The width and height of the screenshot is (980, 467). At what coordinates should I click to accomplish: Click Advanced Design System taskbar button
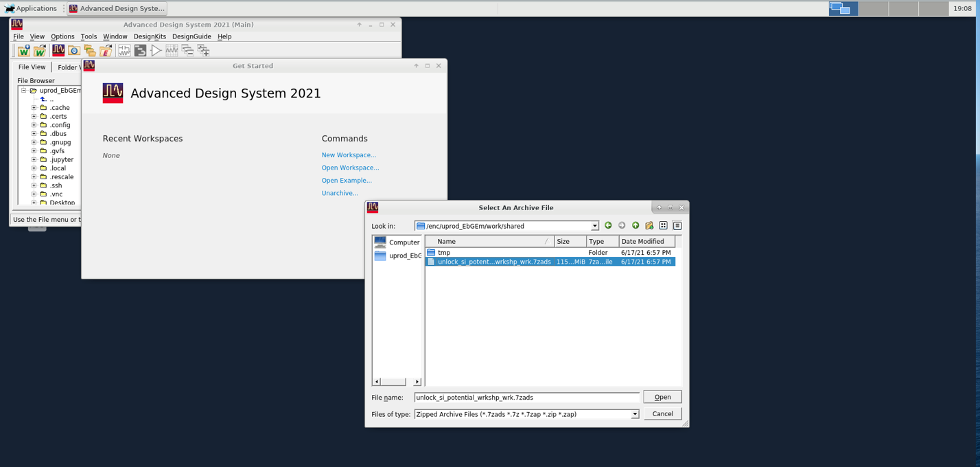pos(117,8)
